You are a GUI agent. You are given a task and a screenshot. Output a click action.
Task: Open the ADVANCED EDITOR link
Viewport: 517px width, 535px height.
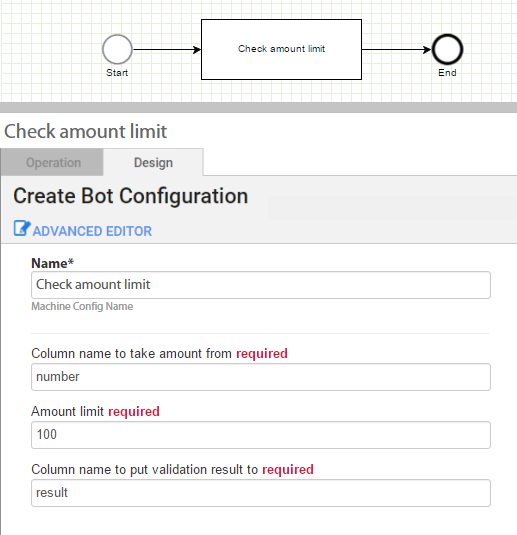click(92, 231)
